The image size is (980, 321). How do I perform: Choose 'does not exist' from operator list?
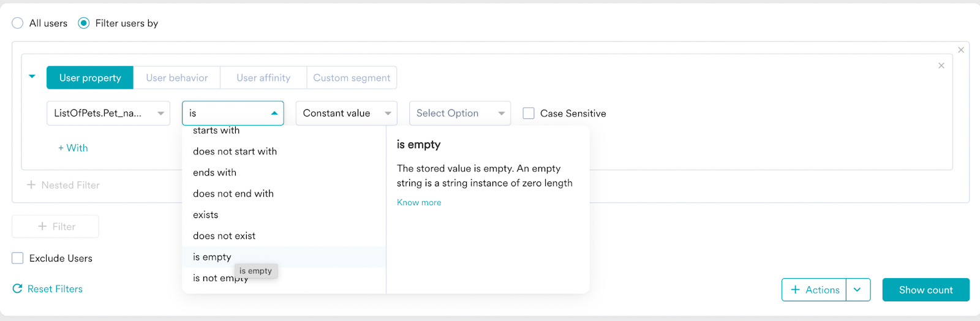(224, 236)
